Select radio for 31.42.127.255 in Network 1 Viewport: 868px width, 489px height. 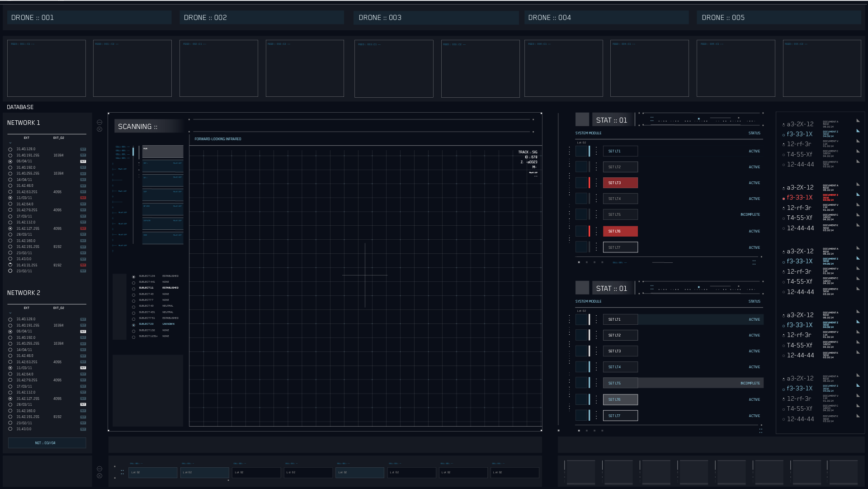(x=10, y=229)
